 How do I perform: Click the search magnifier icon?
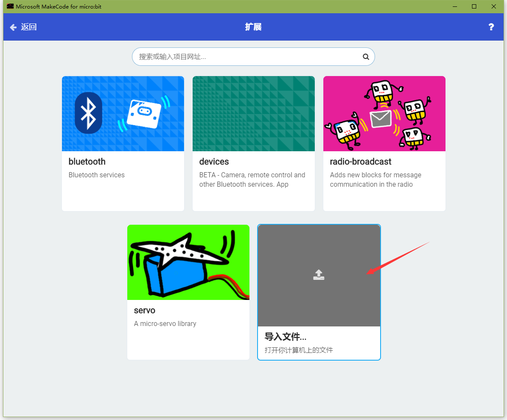point(366,56)
